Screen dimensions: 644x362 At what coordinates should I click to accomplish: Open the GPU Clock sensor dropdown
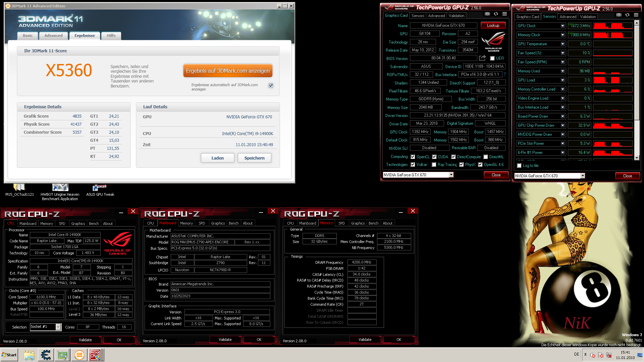click(x=562, y=26)
